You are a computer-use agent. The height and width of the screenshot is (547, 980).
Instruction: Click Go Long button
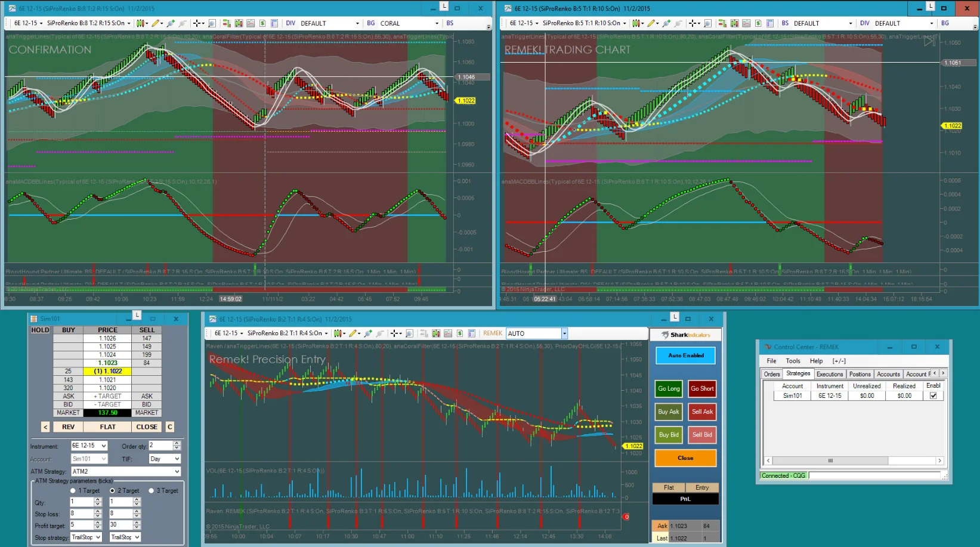pyautogui.click(x=669, y=389)
